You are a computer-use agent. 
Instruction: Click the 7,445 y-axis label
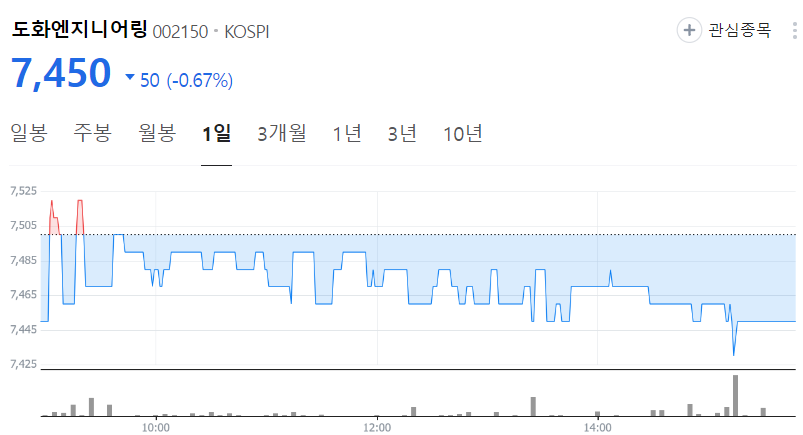point(24,329)
